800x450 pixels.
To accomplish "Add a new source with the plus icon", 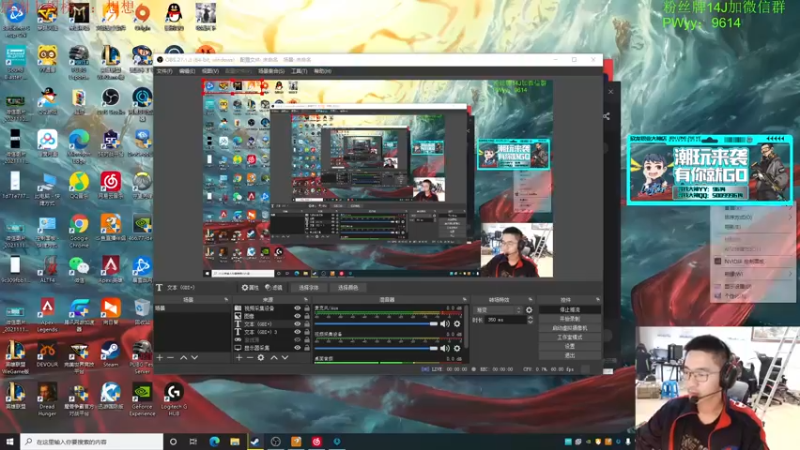I will [239, 358].
